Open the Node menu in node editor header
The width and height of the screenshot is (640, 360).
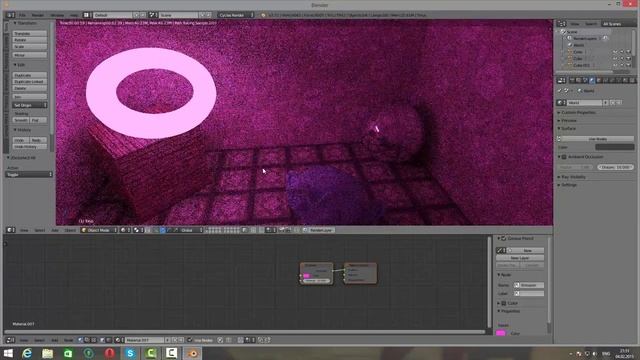(68, 340)
